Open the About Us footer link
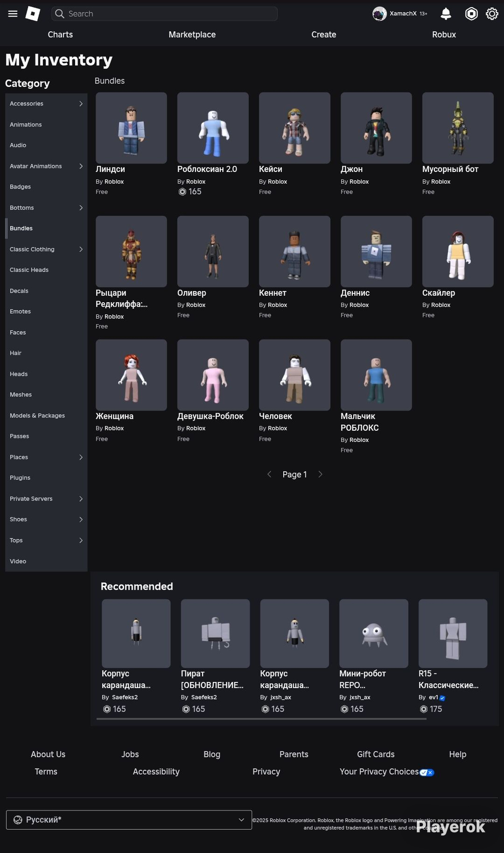Screen dimensions: 504x853 (48, 754)
